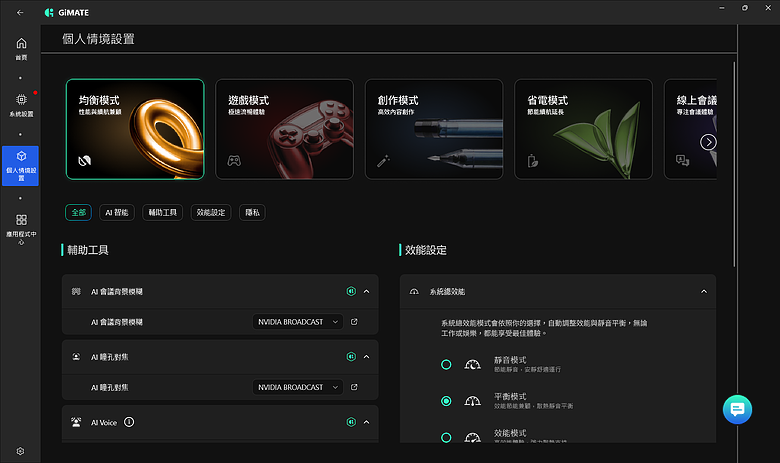
Task: Go back using the arrow icon
Action: click(20, 12)
